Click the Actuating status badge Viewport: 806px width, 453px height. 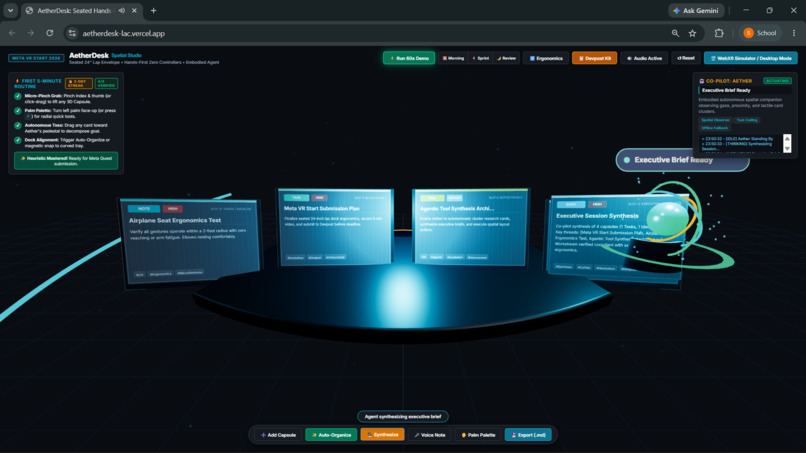[x=777, y=81]
